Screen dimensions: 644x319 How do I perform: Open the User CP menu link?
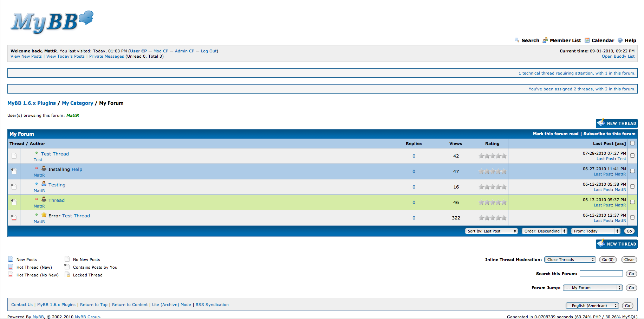138,51
